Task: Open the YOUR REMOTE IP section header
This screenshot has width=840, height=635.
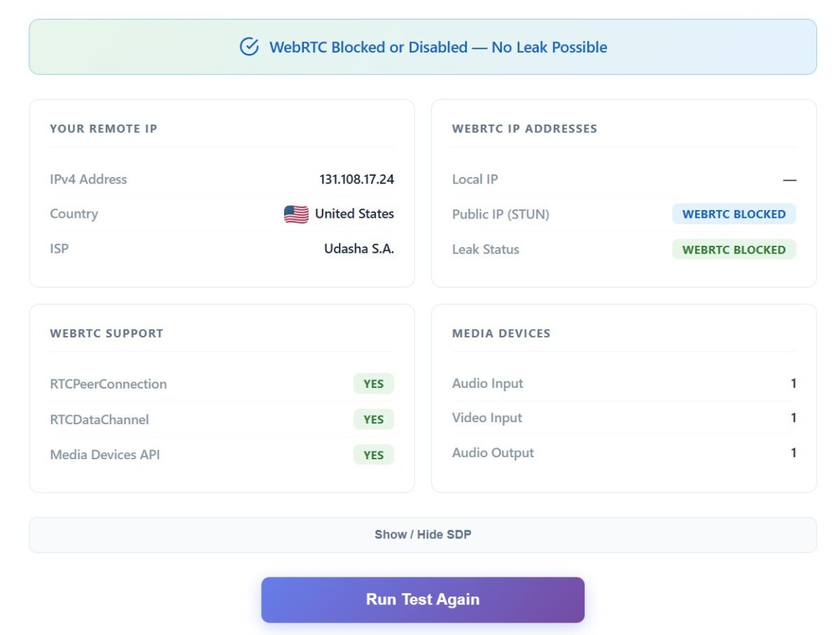Action: coord(104,129)
